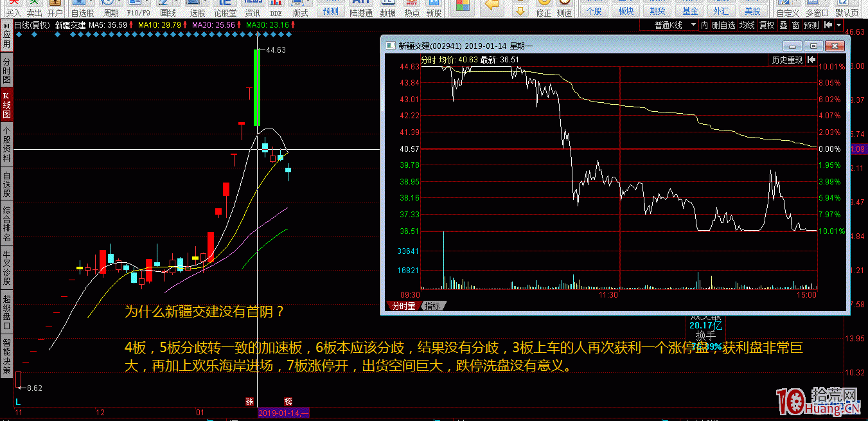868x421 pixels.
Task: Click the 期货 futures button
Action: (x=657, y=11)
